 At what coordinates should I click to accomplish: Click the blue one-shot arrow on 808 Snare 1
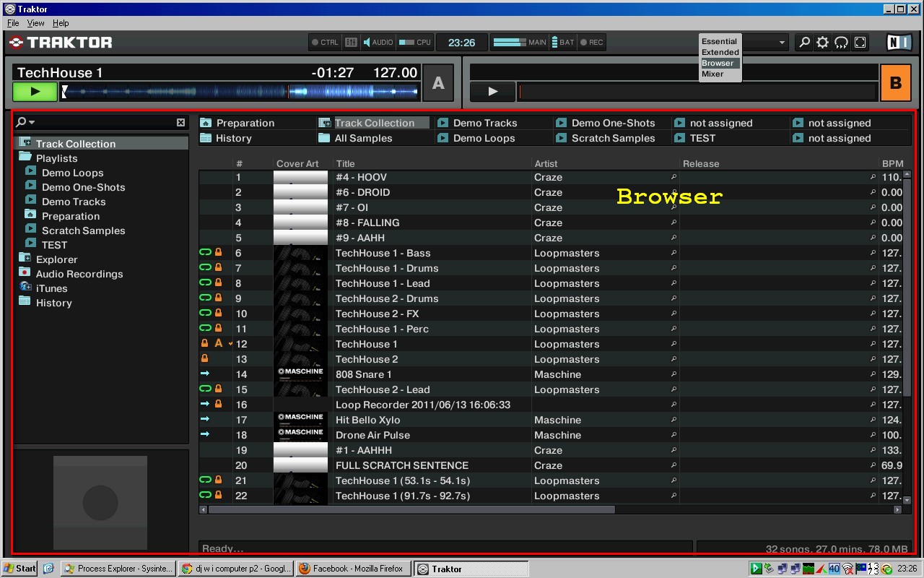tap(205, 374)
